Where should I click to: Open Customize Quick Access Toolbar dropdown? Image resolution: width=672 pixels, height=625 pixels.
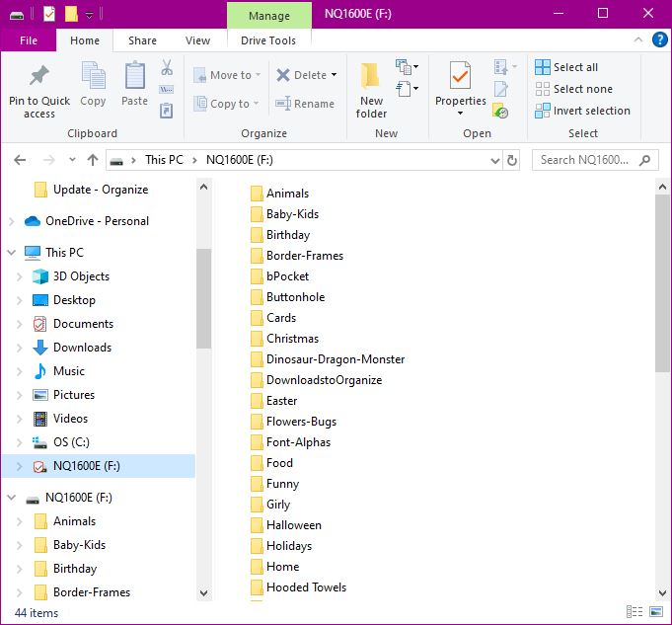tap(89, 16)
